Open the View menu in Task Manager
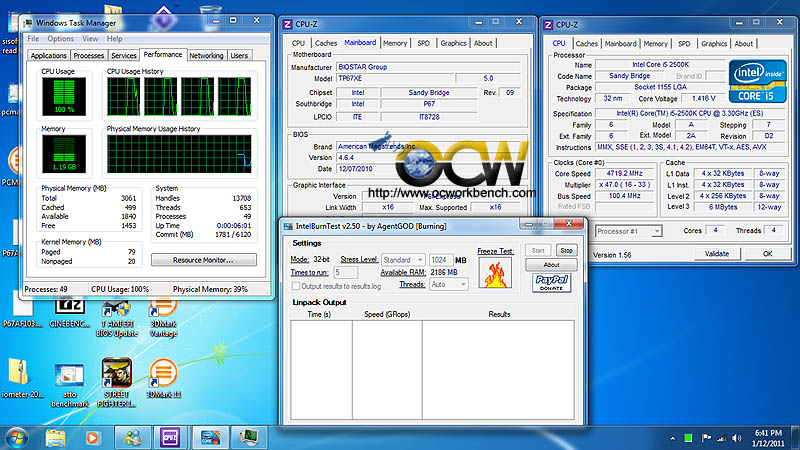Screen dimensions: 800x450 (x=90, y=39)
